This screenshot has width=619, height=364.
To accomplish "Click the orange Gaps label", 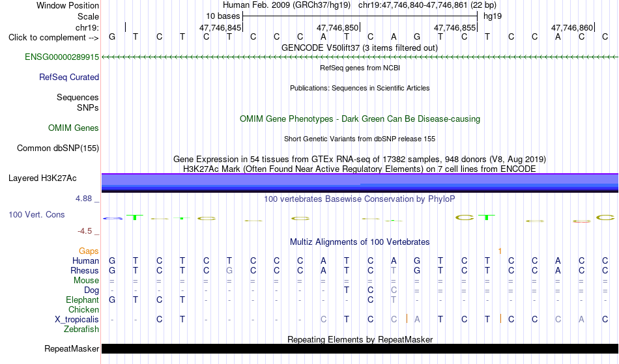I will tap(89, 251).
